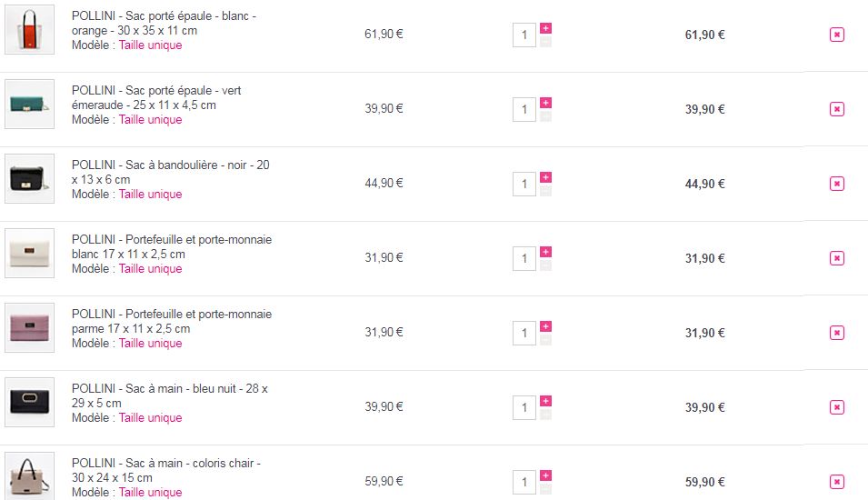
Task: Delete the midnight blue handbag item
Action: click(x=837, y=407)
